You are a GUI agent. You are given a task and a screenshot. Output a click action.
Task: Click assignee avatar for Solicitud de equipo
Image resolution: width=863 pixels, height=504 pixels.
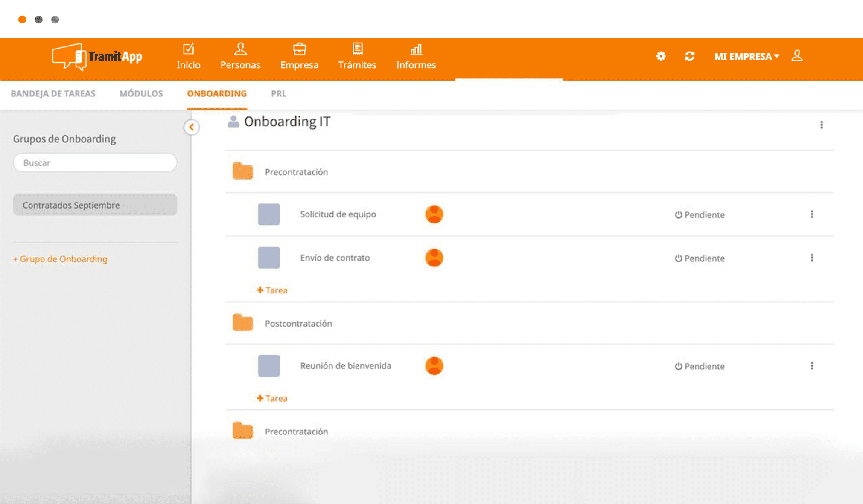point(434,214)
